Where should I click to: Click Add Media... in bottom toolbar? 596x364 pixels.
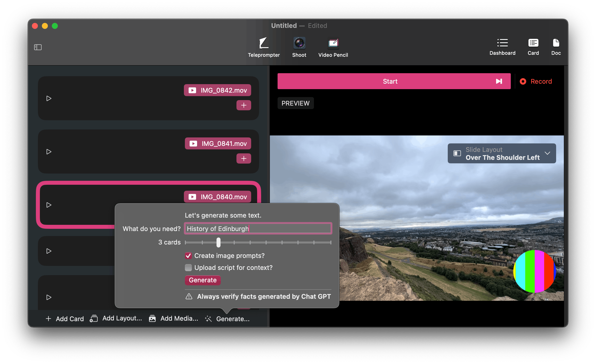[173, 318]
